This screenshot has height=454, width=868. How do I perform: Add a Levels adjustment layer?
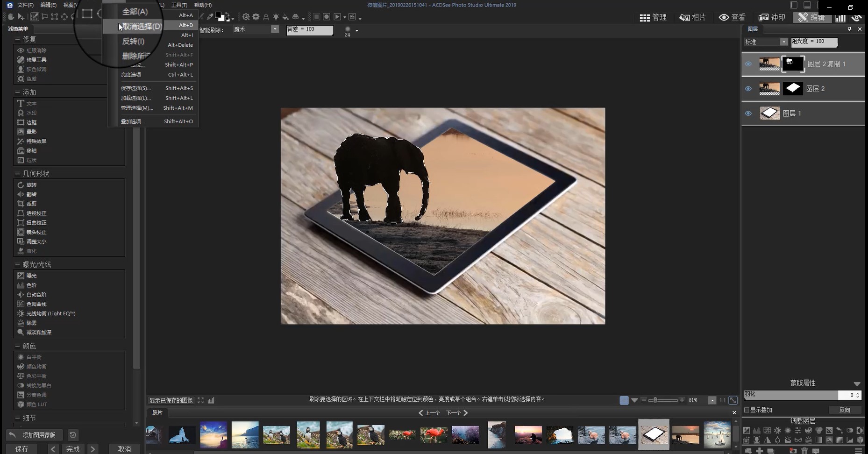[757, 430]
